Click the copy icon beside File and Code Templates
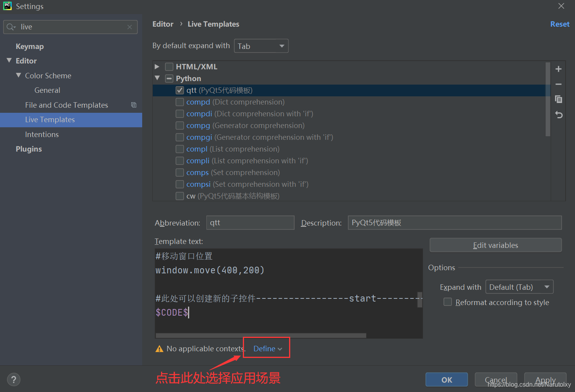The image size is (575, 392). tap(134, 105)
